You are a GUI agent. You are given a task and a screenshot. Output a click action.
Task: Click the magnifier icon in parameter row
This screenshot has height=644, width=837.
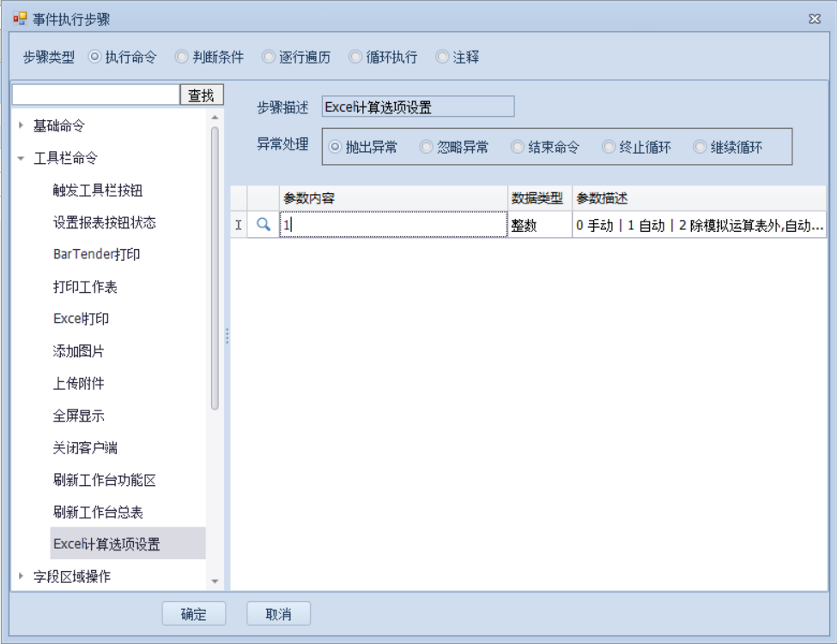click(264, 224)
